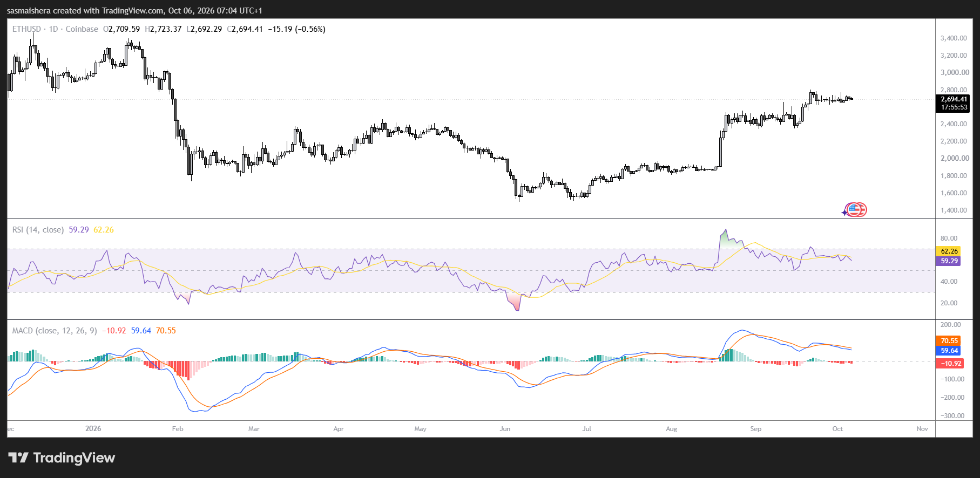This screenshot has height=478, width=980.
Task: Click the high value H2,723.37
Action: click(x=163, y=29)
